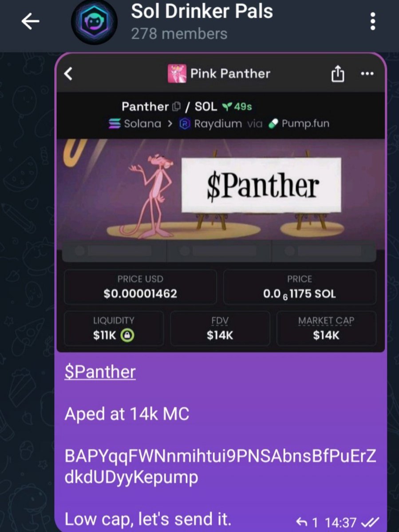The image size is (399, 532).
Task: Open the Sol Drinker Pals group avatar
Action: pos(94,22)
